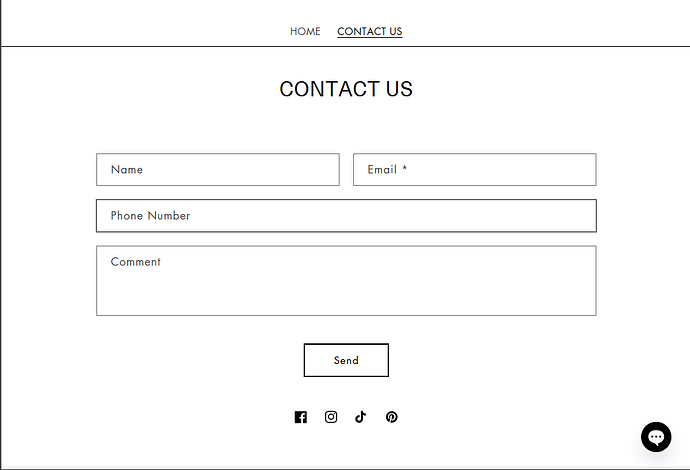Click the Facebook logo in footer

tap(301, 417)
